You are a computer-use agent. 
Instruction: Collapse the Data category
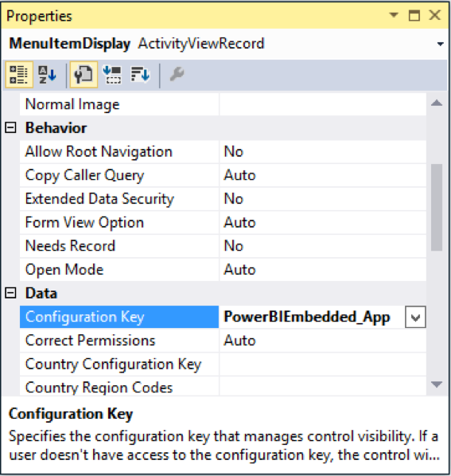[10, 293]
